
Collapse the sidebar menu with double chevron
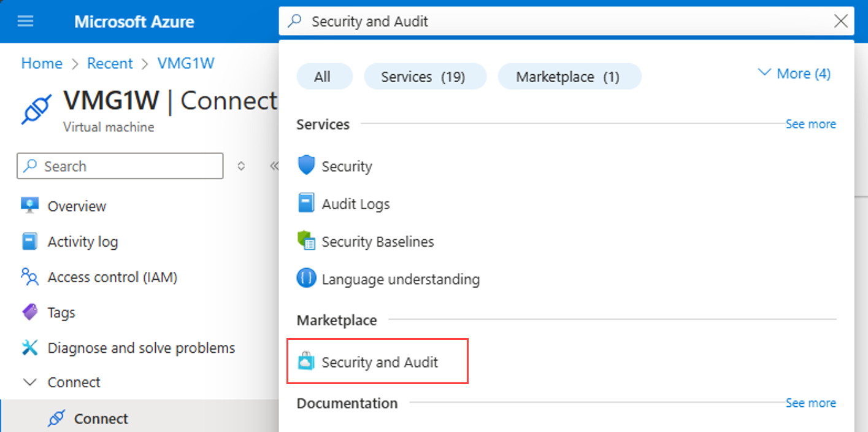point(274,166)
